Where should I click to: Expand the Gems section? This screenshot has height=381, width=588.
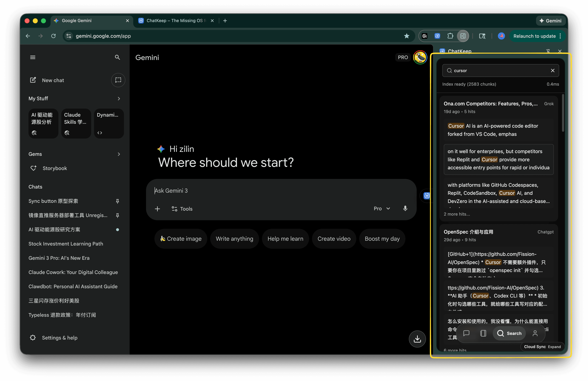(119, 154)
